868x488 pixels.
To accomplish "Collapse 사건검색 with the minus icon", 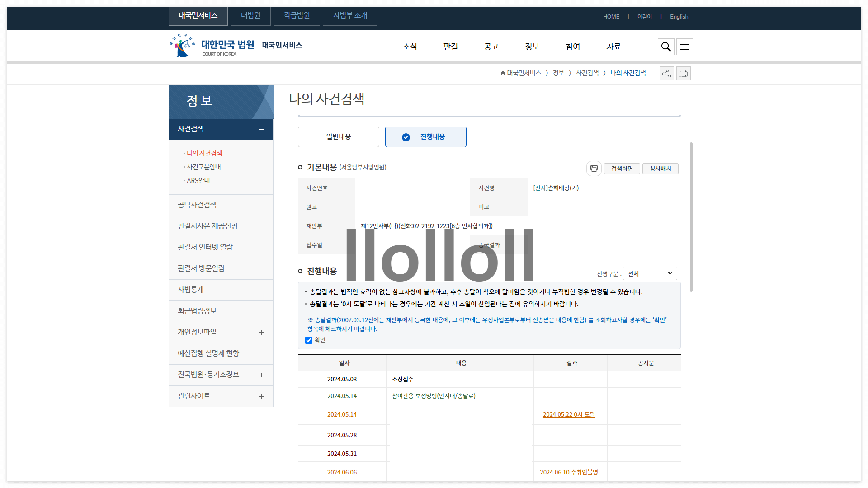I will [261, 129].
